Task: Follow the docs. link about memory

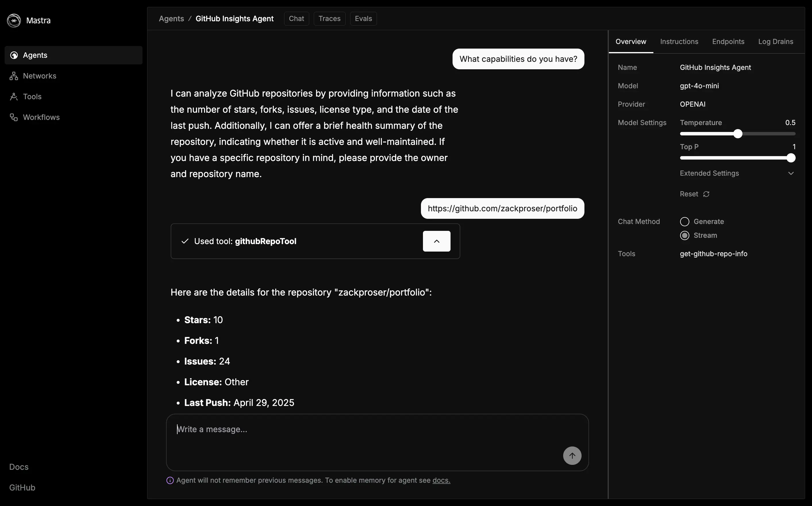Action: (441, 480)
